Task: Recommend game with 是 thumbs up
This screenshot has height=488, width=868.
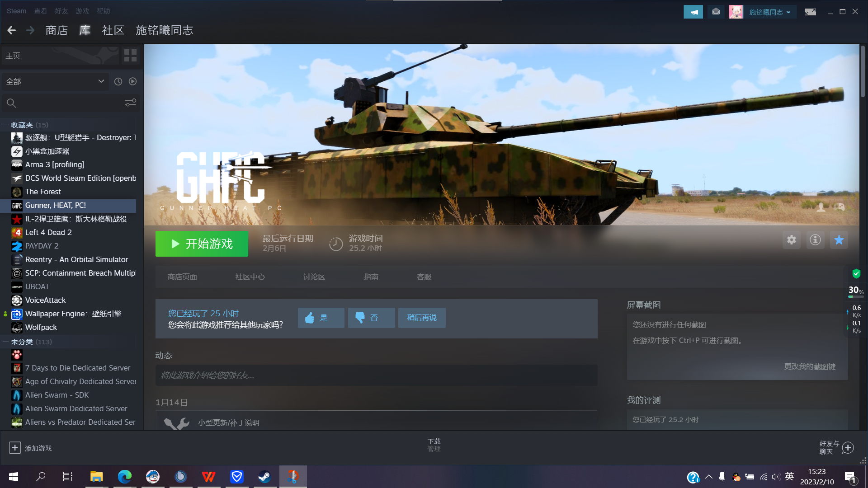Action: 321,318
